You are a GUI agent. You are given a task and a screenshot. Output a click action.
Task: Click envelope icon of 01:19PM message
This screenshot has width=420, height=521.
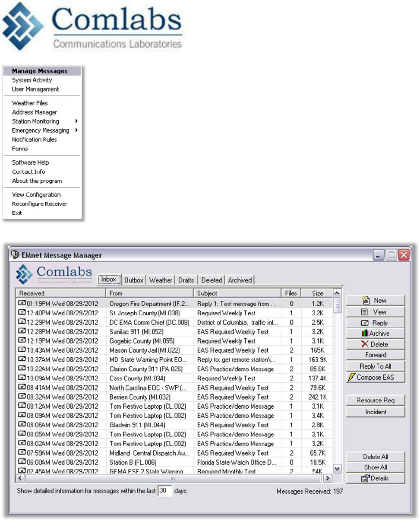point(22,303)
